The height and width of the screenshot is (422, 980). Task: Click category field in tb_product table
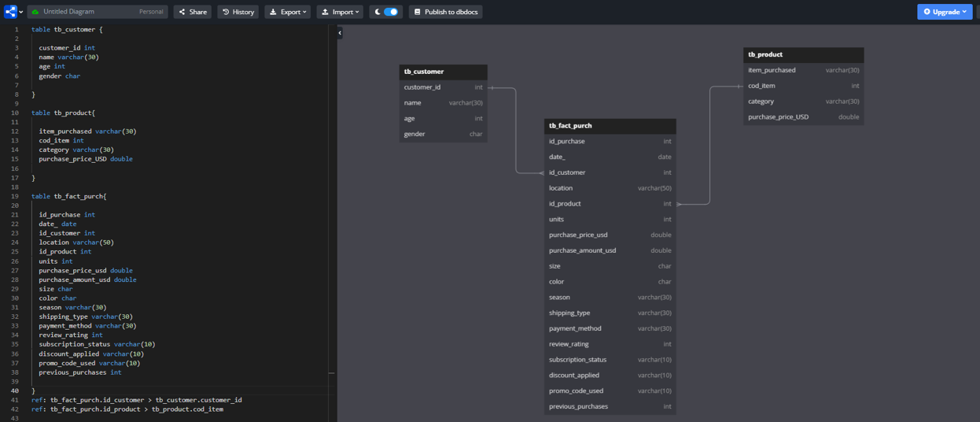(804, 102)
